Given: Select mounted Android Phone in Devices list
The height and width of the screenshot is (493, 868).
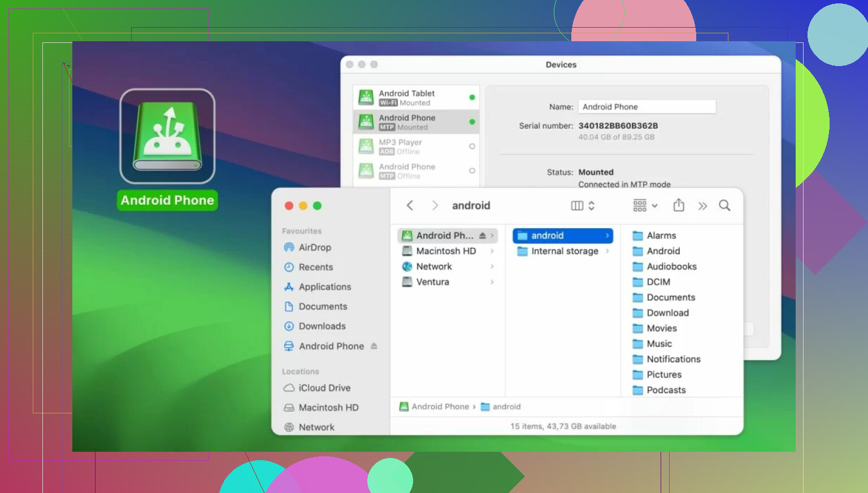Looking at the screenshot, I should pyautogui.click(x=416, y=122).
